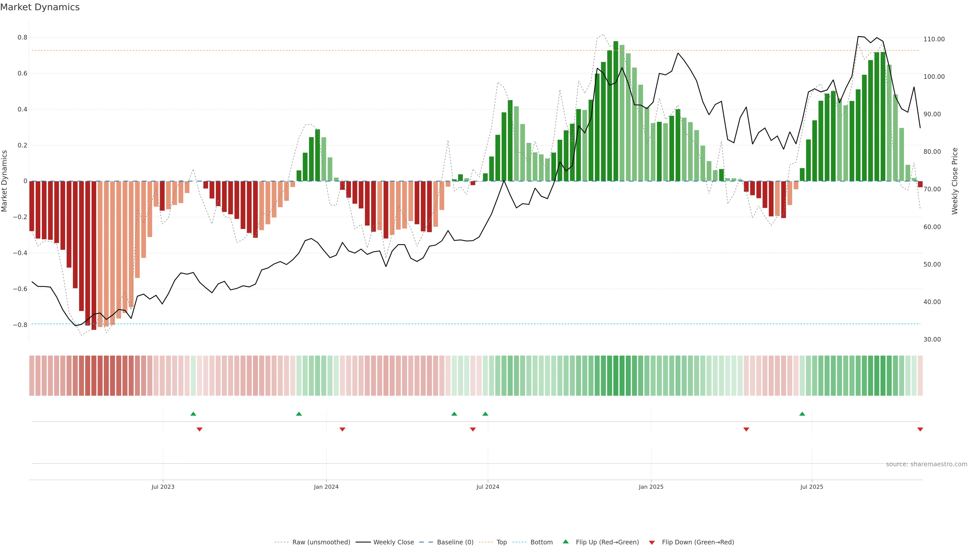Image resolution: width=980 pixels, height=551 pixels.
Task: Click the Flip Down red triangle legend icon
Action: click(652, 542)
